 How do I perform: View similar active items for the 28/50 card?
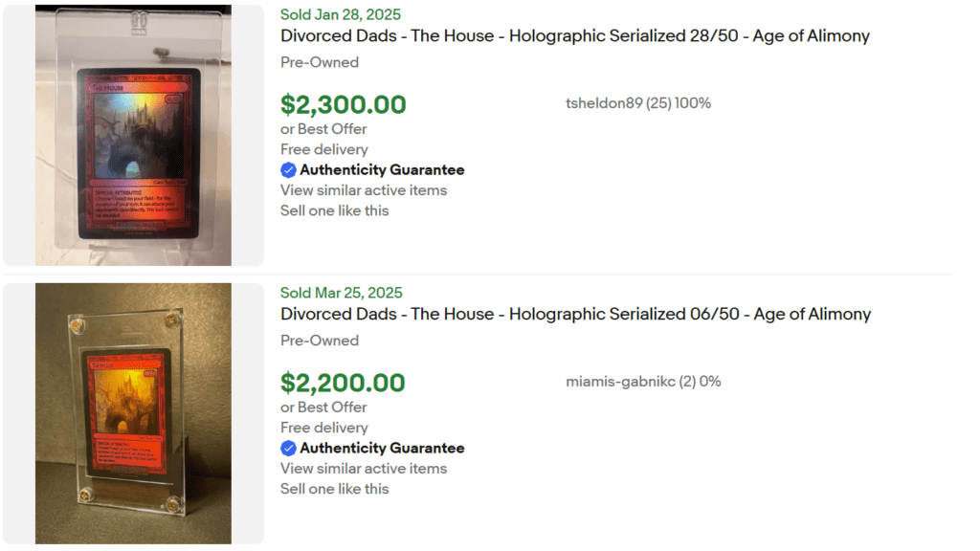[x=363, y=190]
